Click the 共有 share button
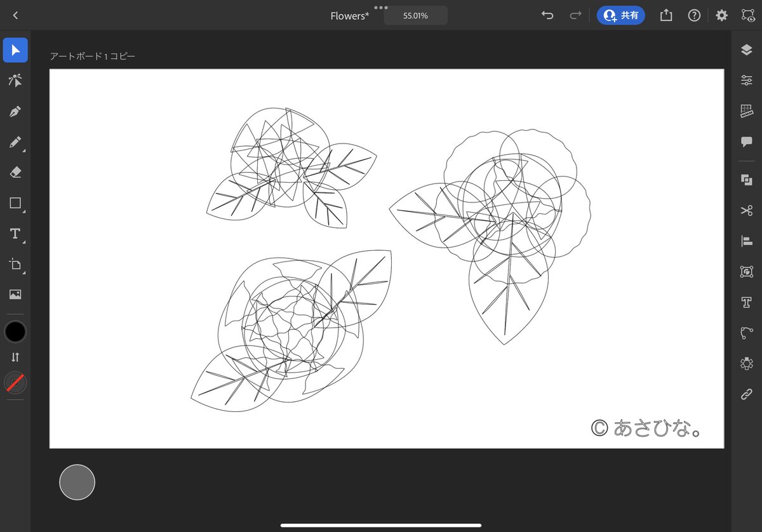762x532 pixels. pyautogui.click(x=620, y=15)
